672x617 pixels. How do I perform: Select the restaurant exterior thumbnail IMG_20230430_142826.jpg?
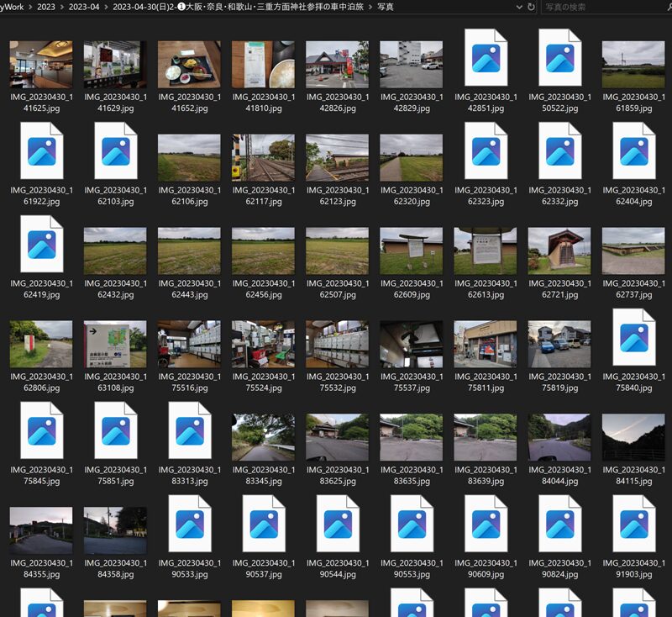[x=338, y=65]
